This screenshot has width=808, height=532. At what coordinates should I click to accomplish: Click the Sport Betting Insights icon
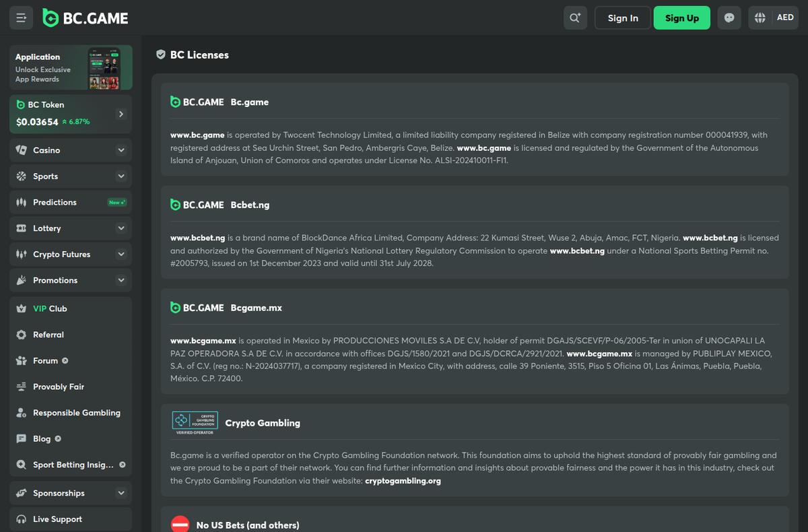pos(21,465)
